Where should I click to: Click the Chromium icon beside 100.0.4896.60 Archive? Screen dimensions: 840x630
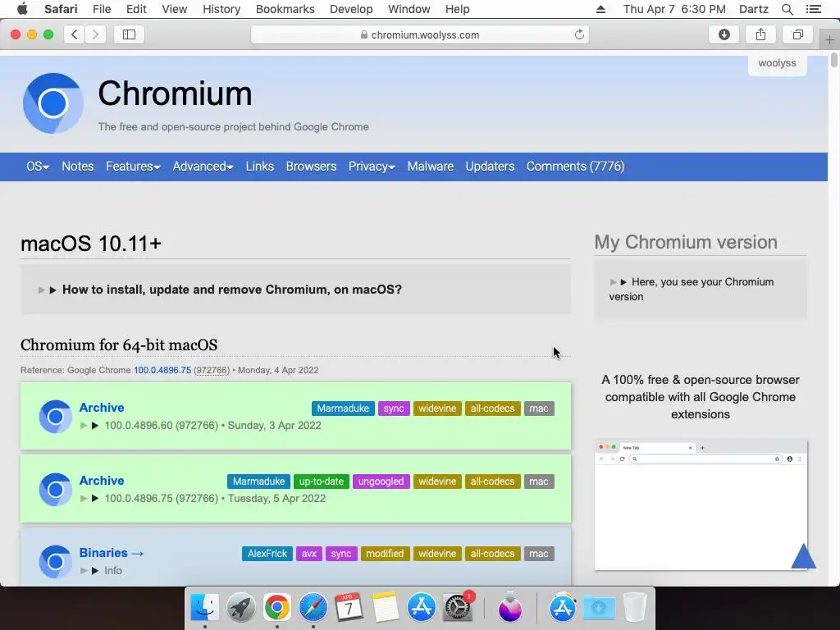[x=55, y=416]
